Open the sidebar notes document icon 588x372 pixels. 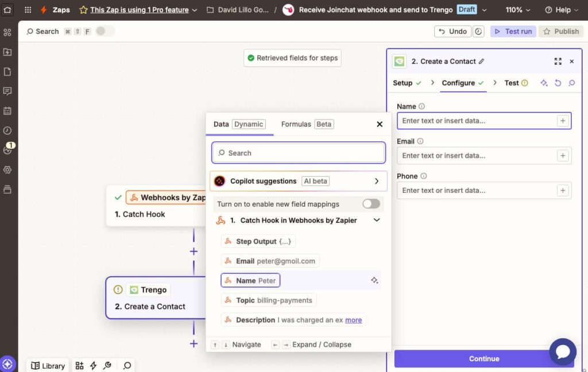point(7,72)
